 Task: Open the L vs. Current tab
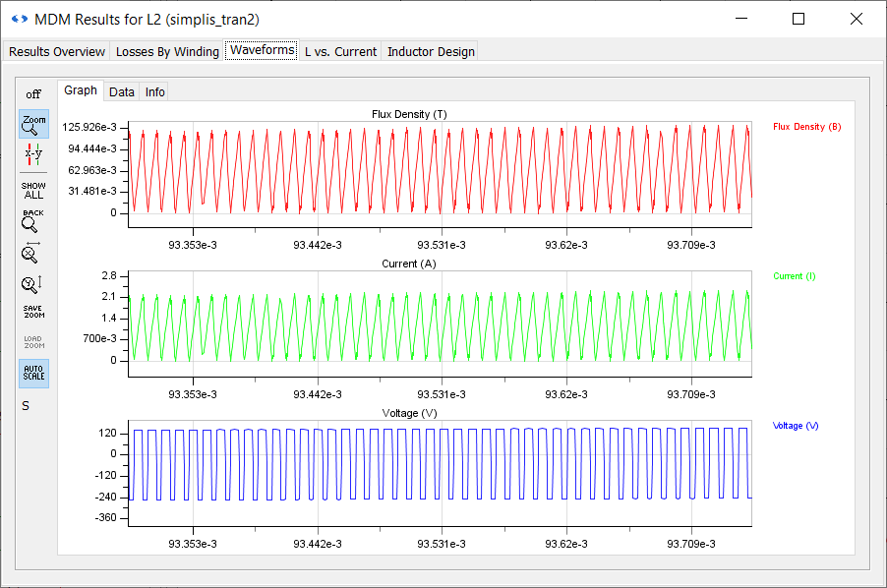[x=340, y=51]
